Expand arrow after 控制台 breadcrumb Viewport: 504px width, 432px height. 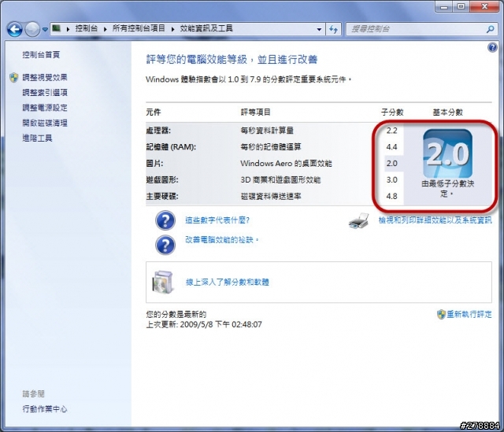pos(105,29)
